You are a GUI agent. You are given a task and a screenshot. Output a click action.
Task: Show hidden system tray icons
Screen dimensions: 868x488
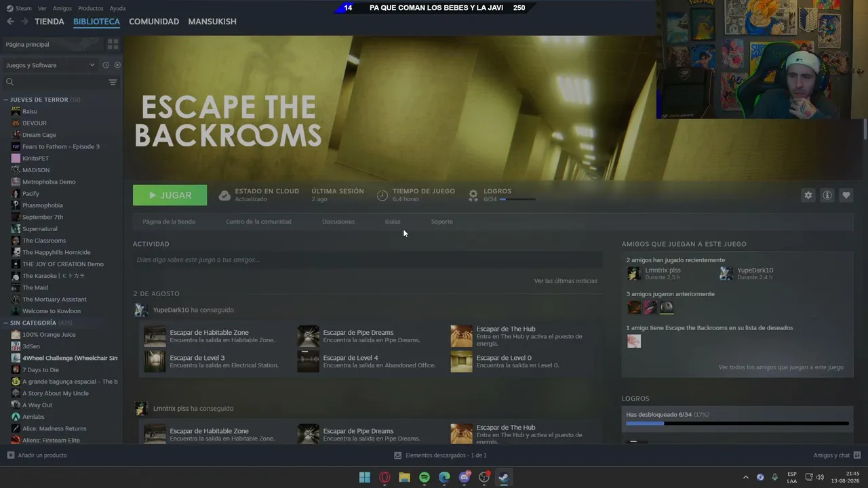click(746, 477)
